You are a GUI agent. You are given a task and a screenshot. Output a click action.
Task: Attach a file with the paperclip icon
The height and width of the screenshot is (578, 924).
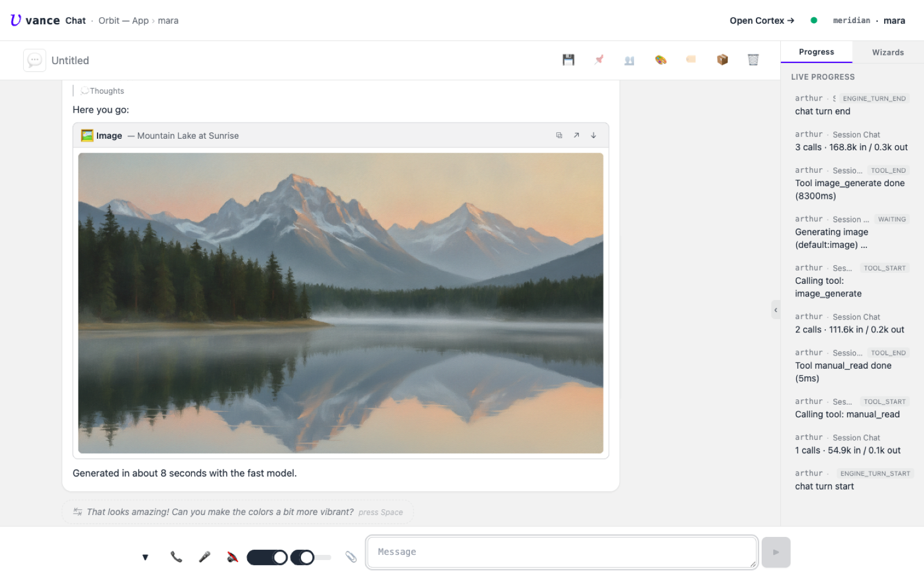[x=351, y=557]
